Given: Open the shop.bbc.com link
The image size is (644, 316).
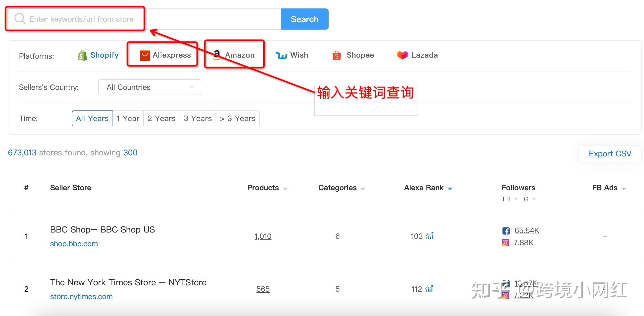Looking at the screenshot, I should [x=74, y=244].
